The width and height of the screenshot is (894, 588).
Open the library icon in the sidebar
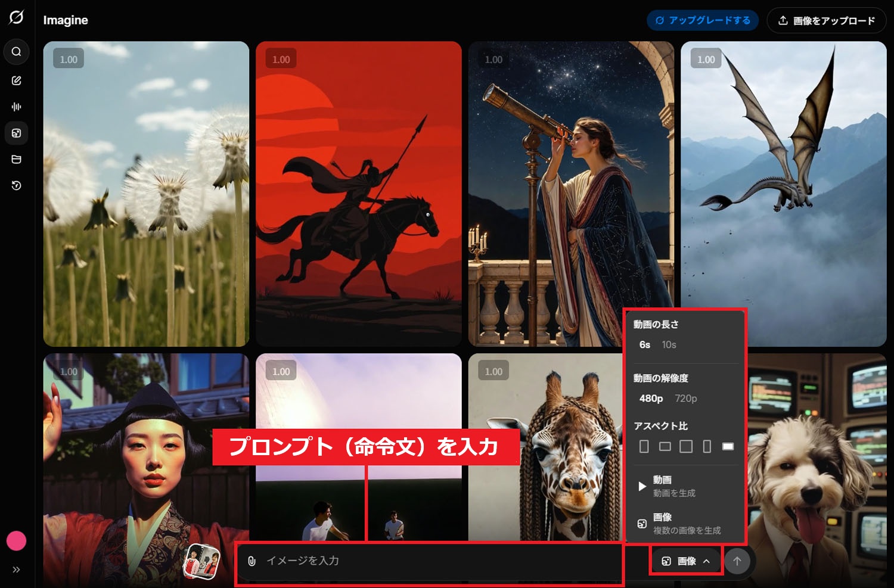click(16, 159)
